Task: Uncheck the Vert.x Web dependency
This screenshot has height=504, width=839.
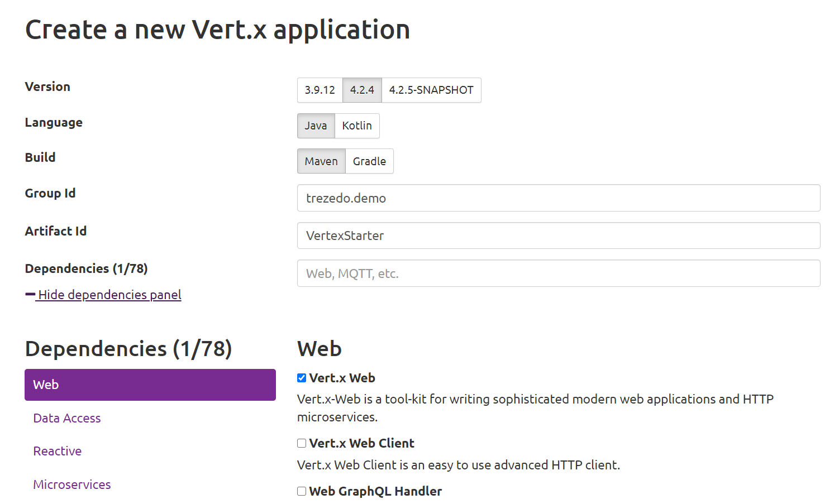Action: click(301, 378)
